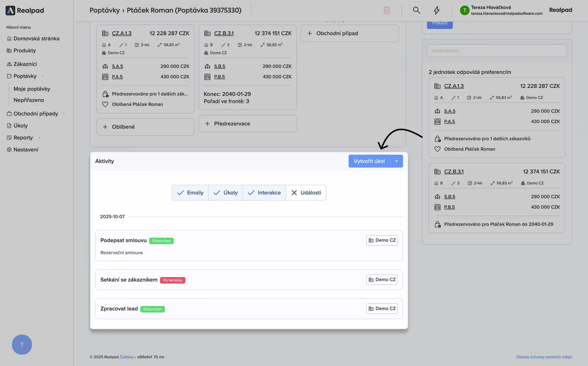This screenshot has height=366, width=588.
Task: Open the blue question mark help button
Action: [22, 345]
